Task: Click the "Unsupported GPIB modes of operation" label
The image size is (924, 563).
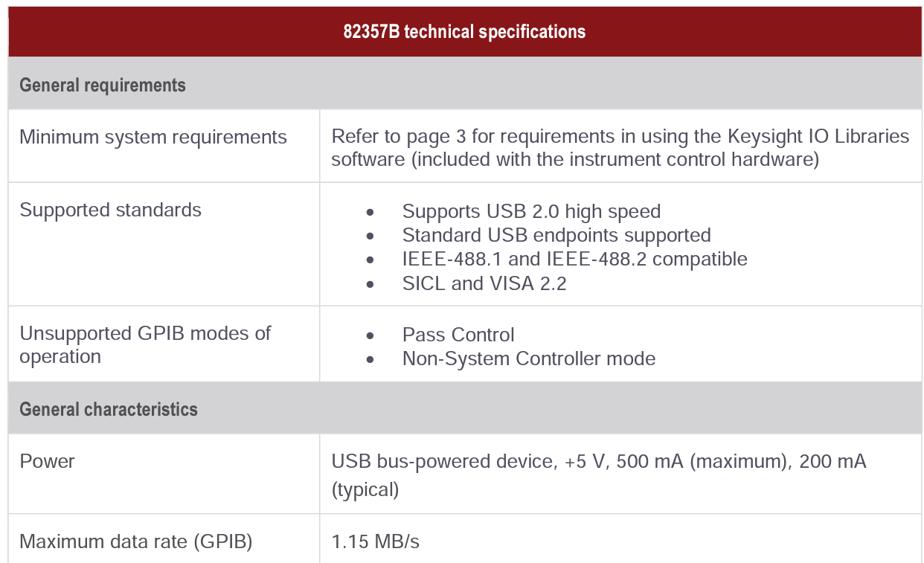Action: pyautogui.click(x=145, y=344)
